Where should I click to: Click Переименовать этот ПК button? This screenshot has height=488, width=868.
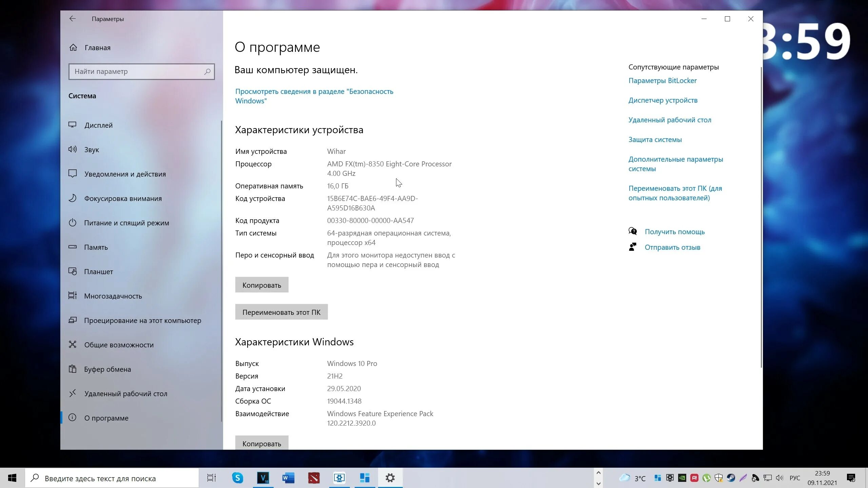point(281,312)
